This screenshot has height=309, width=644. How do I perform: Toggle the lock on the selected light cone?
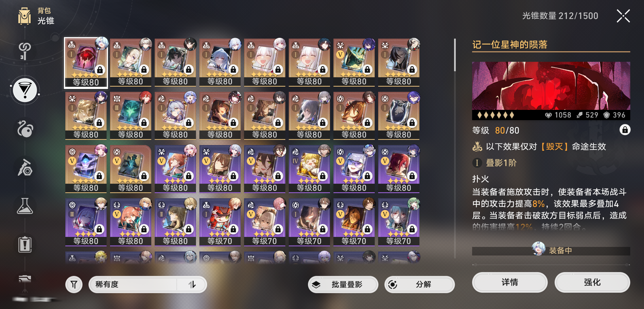(x=625, y=130)
